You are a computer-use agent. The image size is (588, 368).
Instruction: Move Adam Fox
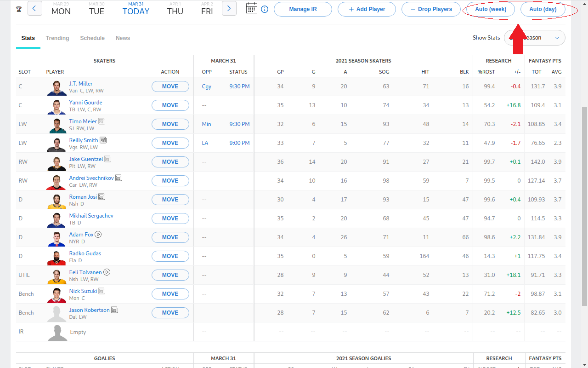tap(170, 237)
